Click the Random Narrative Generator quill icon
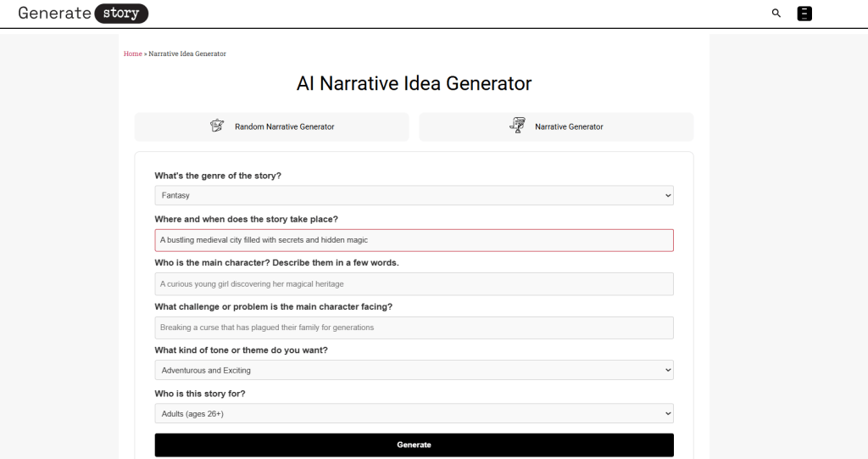 pyautogui.click(x=217, y=126)
